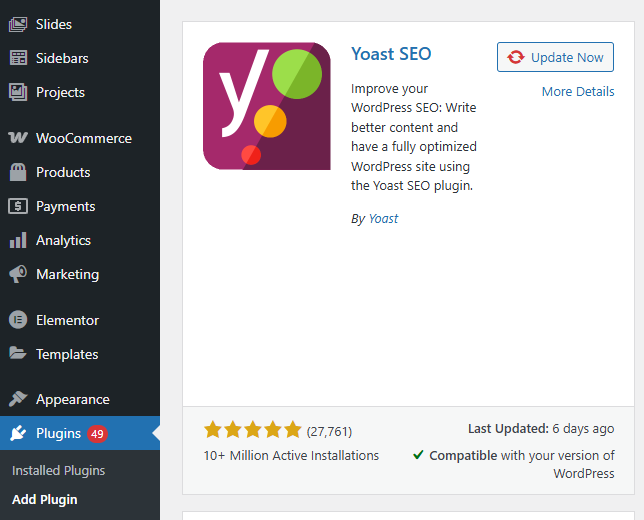Click the 10+ Million Active Installations text
The height and width of the screenshot is (520, 644).
291,456
